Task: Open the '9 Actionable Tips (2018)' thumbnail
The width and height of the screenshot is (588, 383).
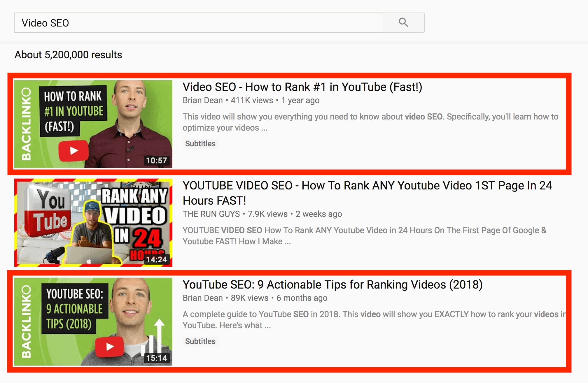Action: pos(93,321)
